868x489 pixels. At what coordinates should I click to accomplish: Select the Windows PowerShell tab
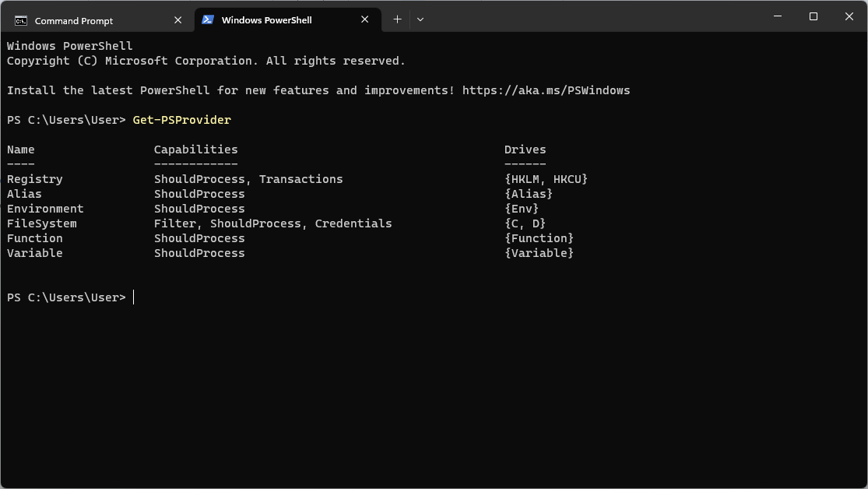click(288, 20)
